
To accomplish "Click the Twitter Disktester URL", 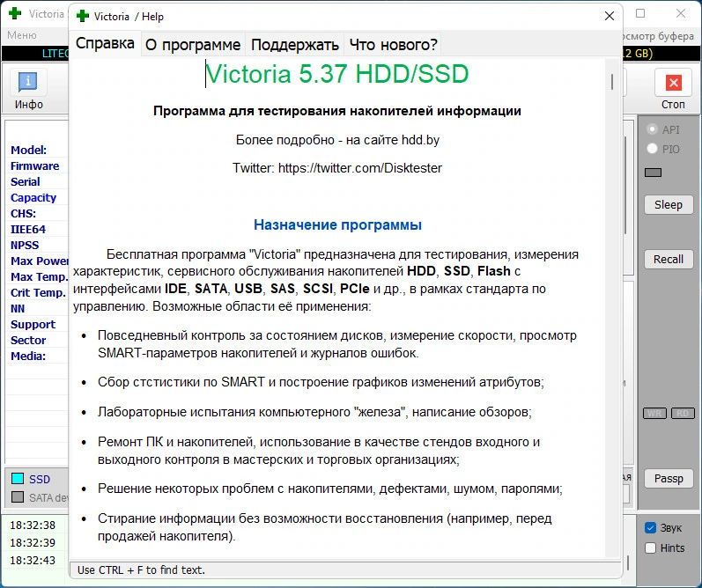I will (360, 168).
